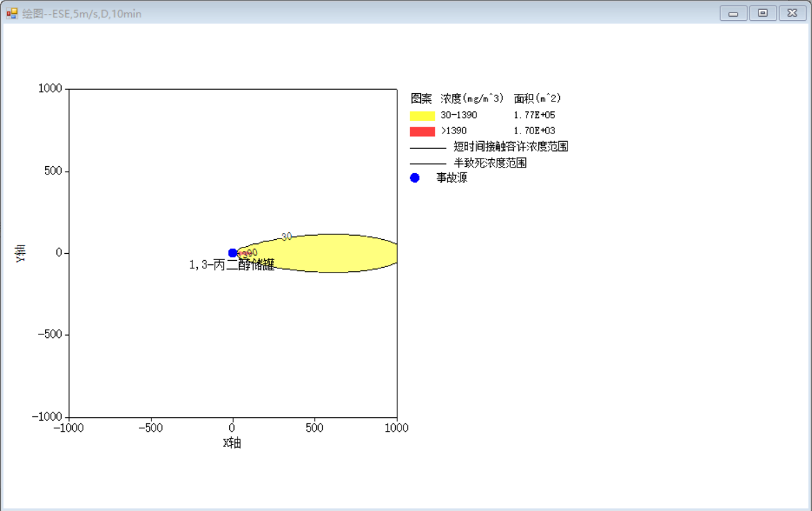The image size is (812, 511).
Task: Click the Y-axis tick label '500'
Action: pos(53,171)
